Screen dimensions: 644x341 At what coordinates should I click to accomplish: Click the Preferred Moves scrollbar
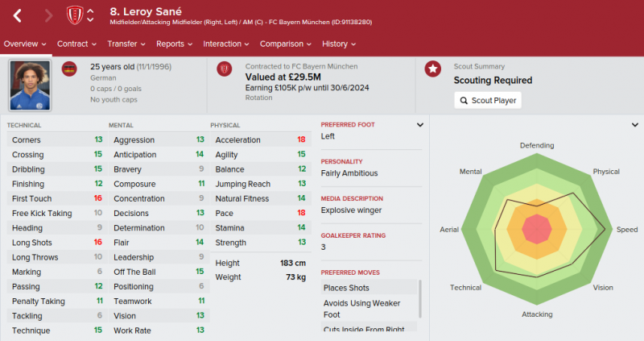419,299
